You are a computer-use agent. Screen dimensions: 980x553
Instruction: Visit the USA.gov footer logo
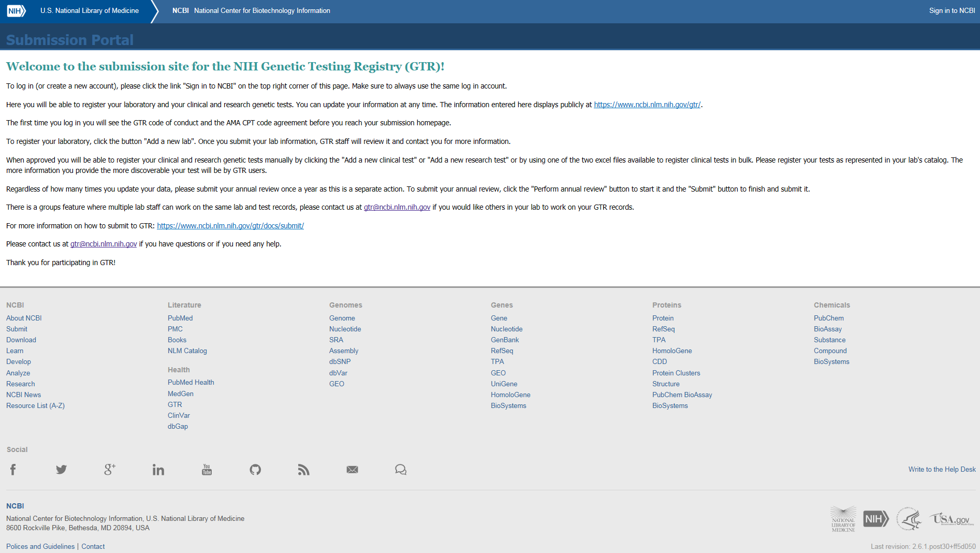pyautogui.click(x=952, y=519)
